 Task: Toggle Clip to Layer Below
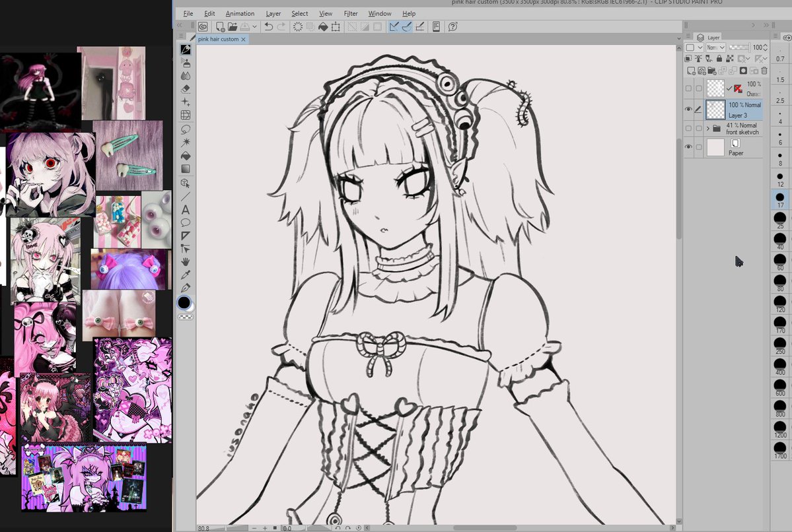coord(688,59)
